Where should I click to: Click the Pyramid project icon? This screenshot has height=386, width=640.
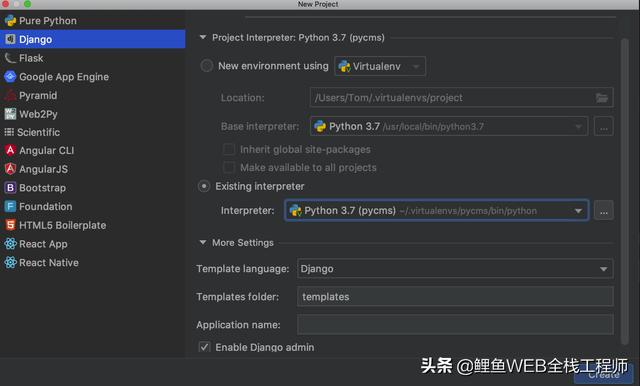click(10, 95)
